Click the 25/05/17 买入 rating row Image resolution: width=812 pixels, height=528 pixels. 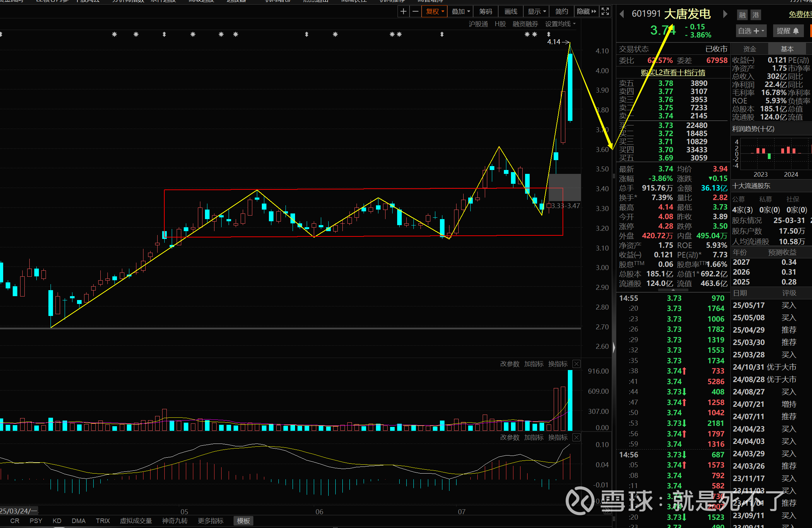[771, 305]
